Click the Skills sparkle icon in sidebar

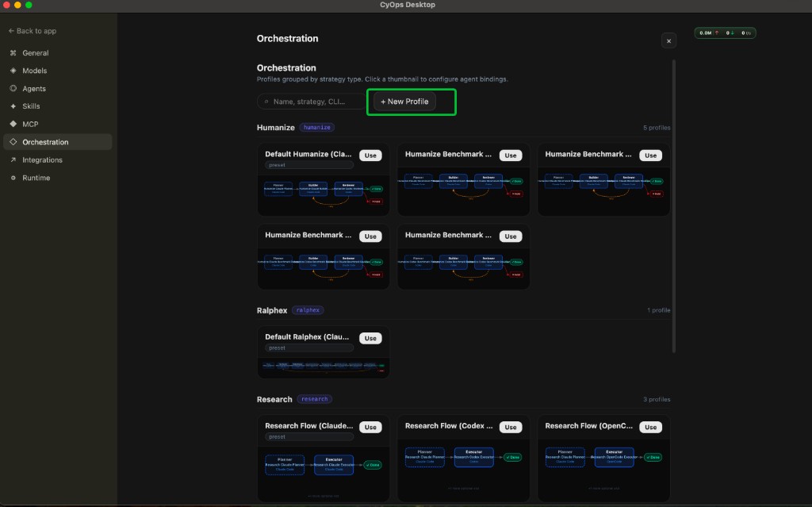(x=13, y=106)
